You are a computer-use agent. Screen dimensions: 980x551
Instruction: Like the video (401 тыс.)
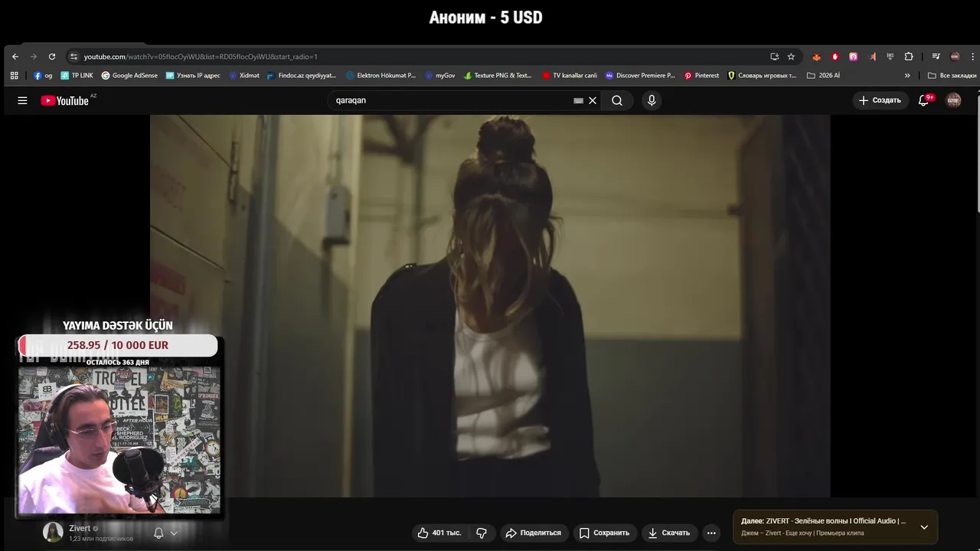439,533
